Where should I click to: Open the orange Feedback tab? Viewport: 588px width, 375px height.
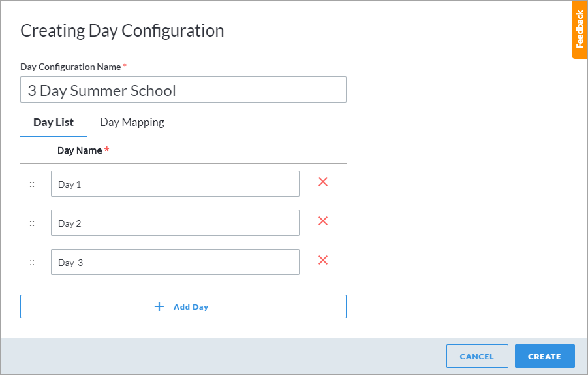coord(580,29)
